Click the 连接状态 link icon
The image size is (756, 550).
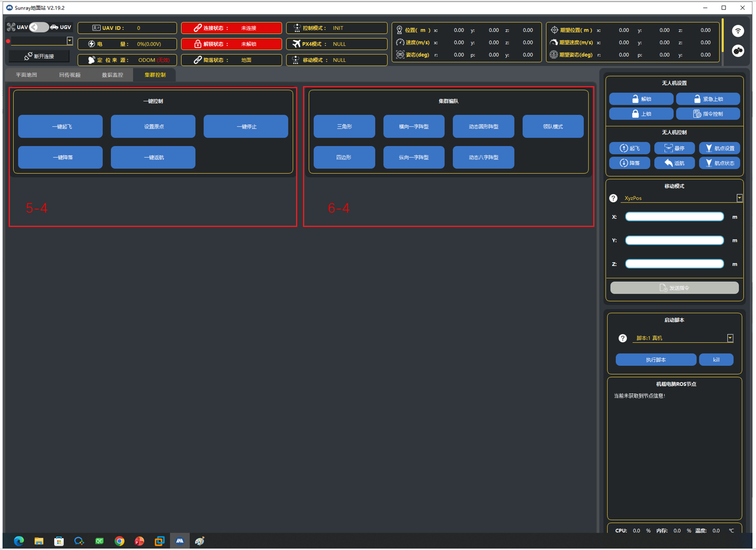coord(198,28)
